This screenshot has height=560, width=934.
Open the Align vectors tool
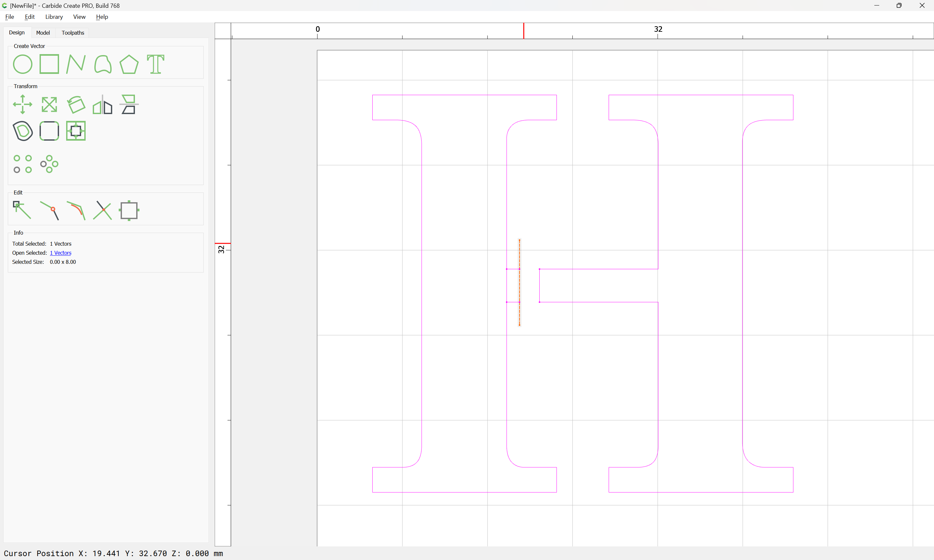[129, 105]
